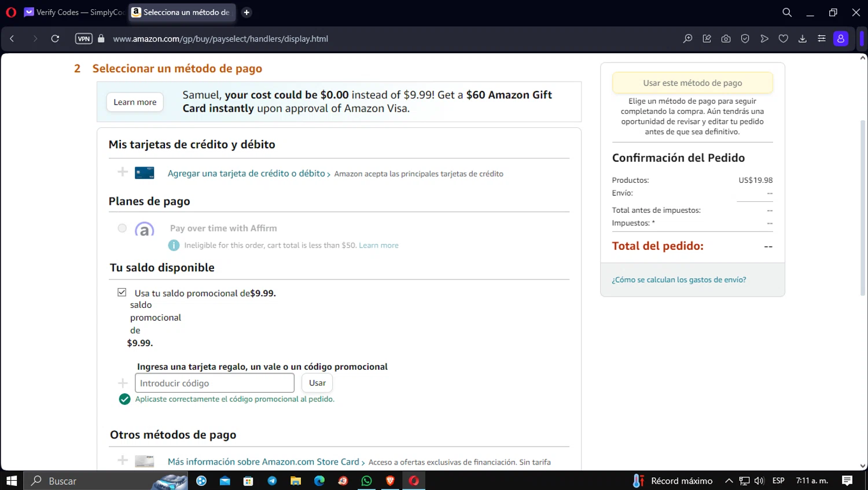868x490 pixels.
Task: Open the downloads icon
Action: (803, 39)
